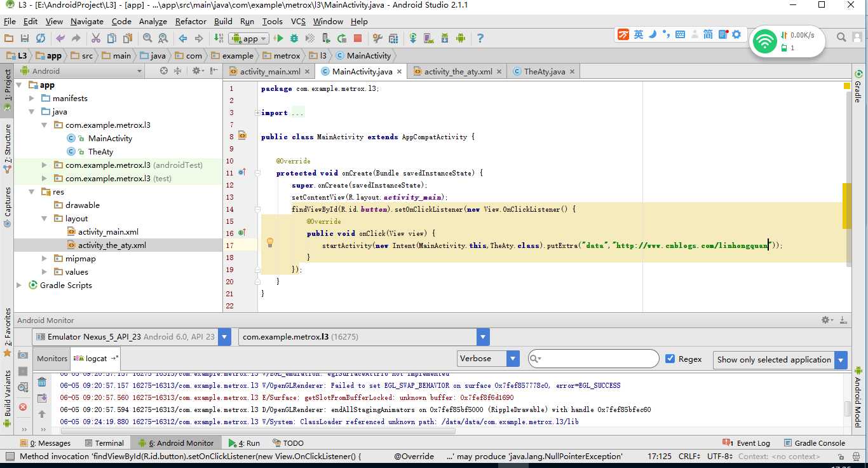Click the Open folder toolbar icon

(9, 38)
